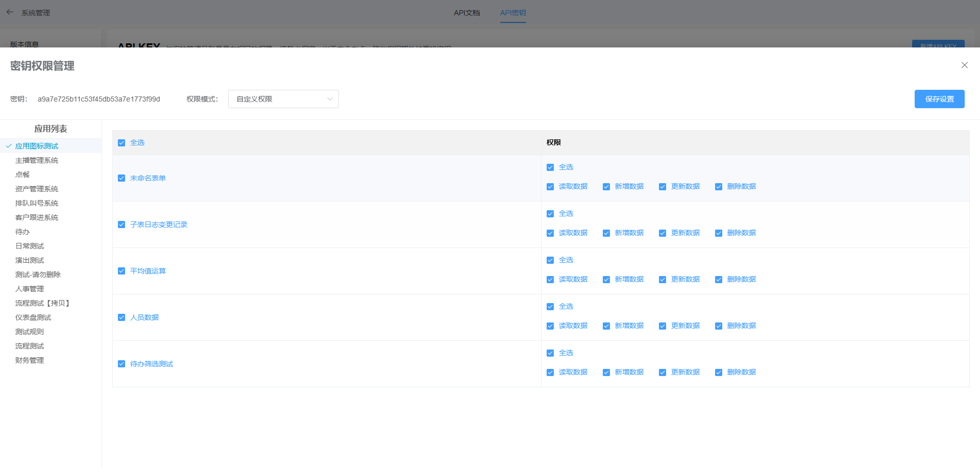Click the 平均值运算 form name link
980x474 pixels.
(148, 271)
